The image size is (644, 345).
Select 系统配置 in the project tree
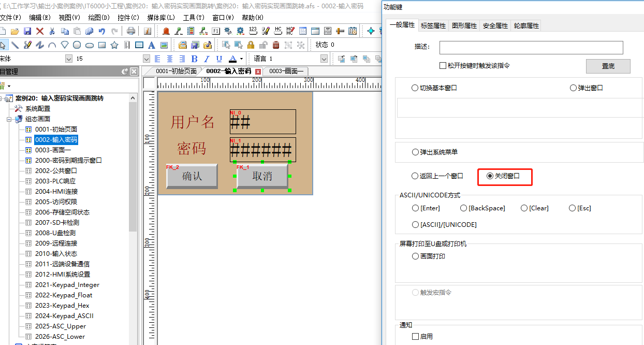click(x=38, y=109)
